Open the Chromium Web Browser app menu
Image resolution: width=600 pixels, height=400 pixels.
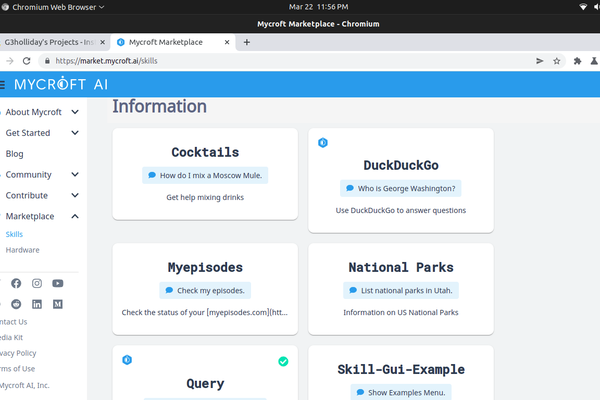coord(53,7)
